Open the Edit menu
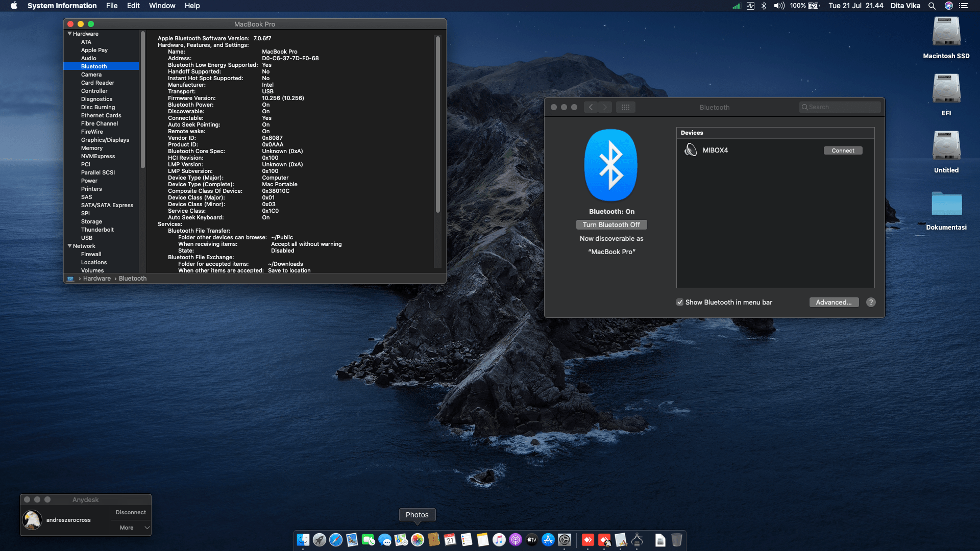The image size is (980, 551). [133, 6]
